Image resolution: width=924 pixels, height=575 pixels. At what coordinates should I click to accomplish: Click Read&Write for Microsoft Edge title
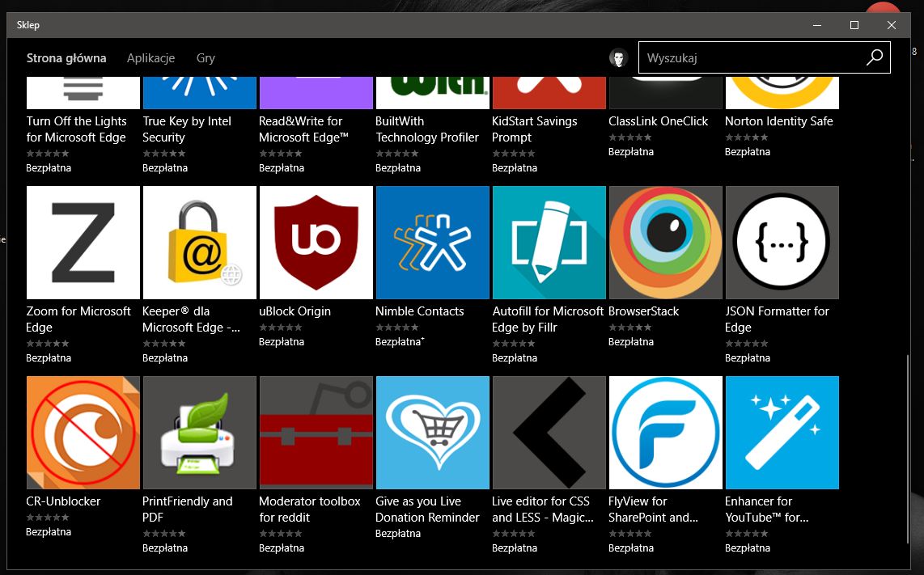tap(303, 129)
